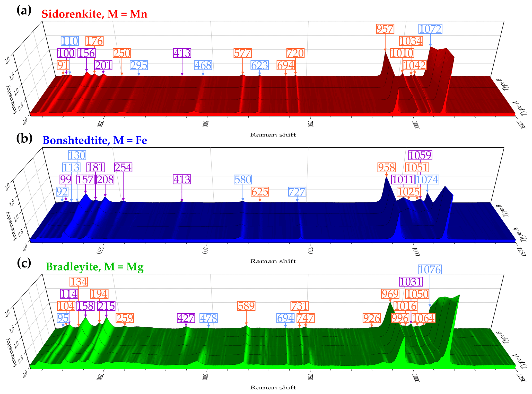Click the 134 label in Bradleyite plot
Image resolution: width=532 pixels, height=394 pixels.
coord(79,282)
